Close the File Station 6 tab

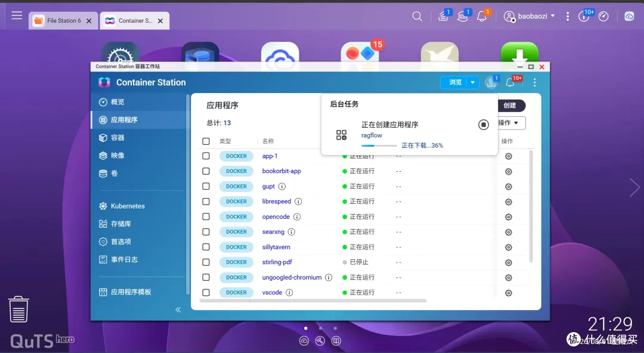point(89,21)
